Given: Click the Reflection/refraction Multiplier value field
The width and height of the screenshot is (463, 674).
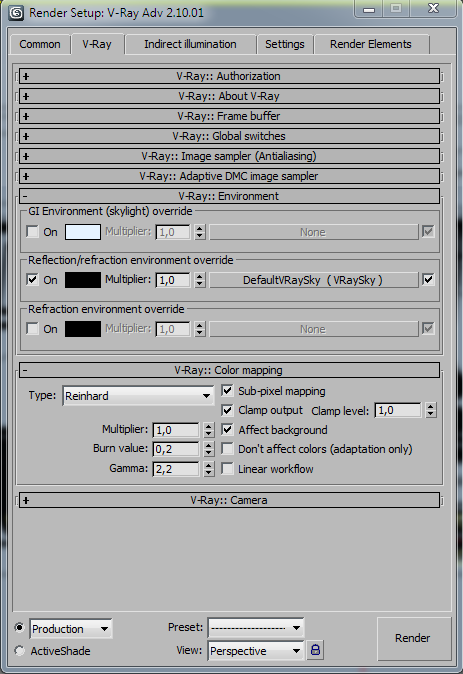Looking at the screenshot, I should tap(173, 280).
